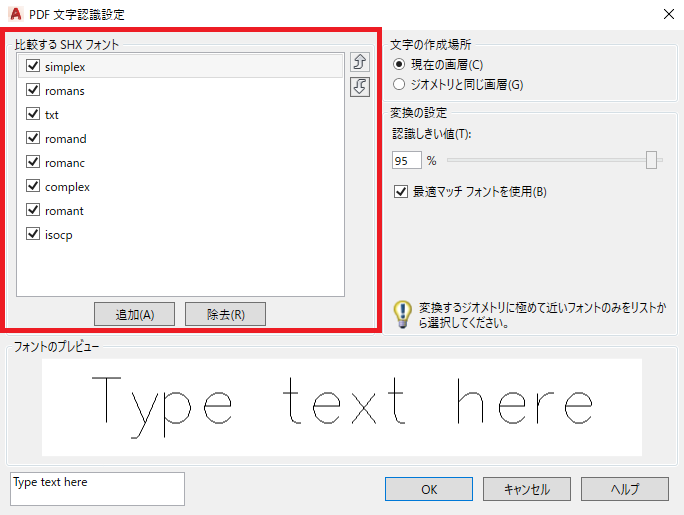This screenshot has height=515, width=684.
Task: Select the romanc font name
Action: [x=65, y=163]
